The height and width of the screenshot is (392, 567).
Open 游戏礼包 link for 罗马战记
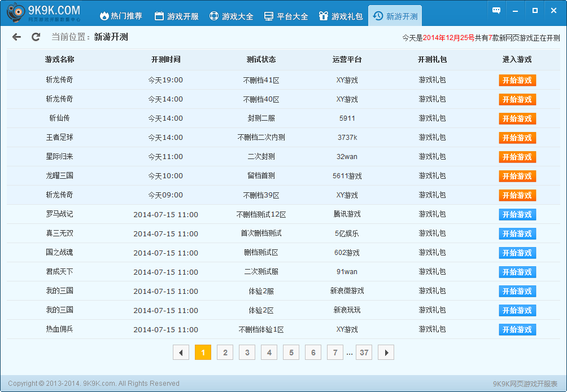point(432,214)
